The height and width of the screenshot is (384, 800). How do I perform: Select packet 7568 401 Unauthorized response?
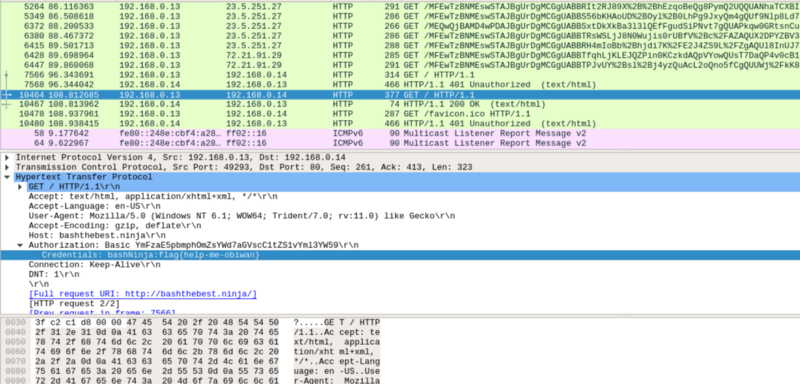[400, 85]
